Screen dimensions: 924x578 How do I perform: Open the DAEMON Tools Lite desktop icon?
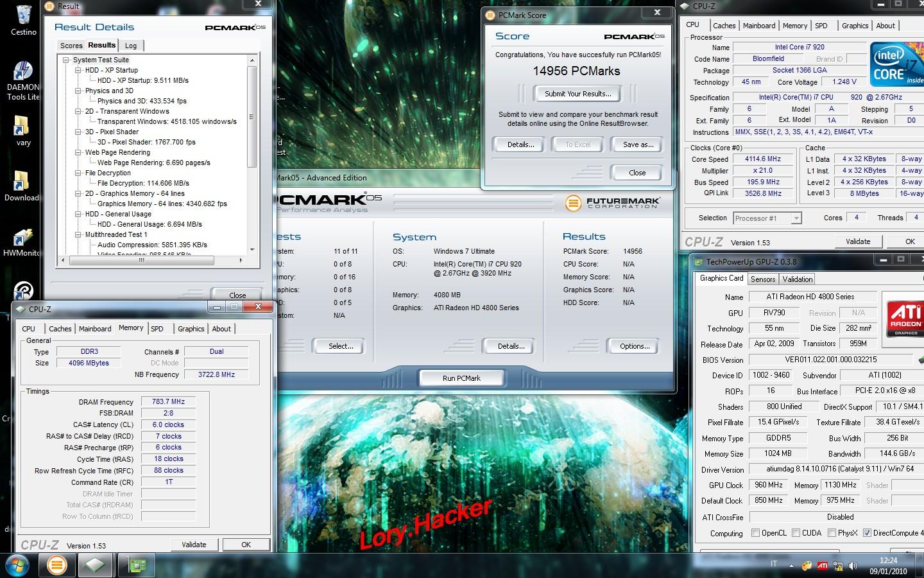coord(23,80)
